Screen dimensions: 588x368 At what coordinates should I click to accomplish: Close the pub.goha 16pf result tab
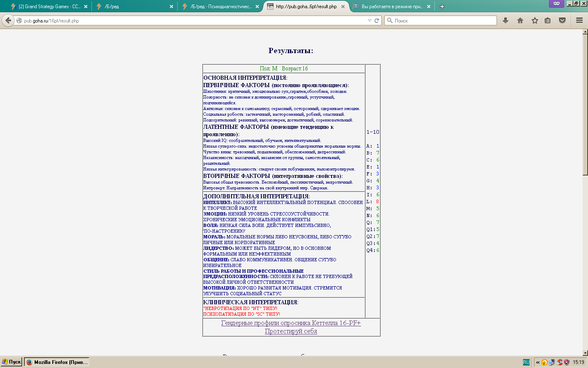coord(343,7)
